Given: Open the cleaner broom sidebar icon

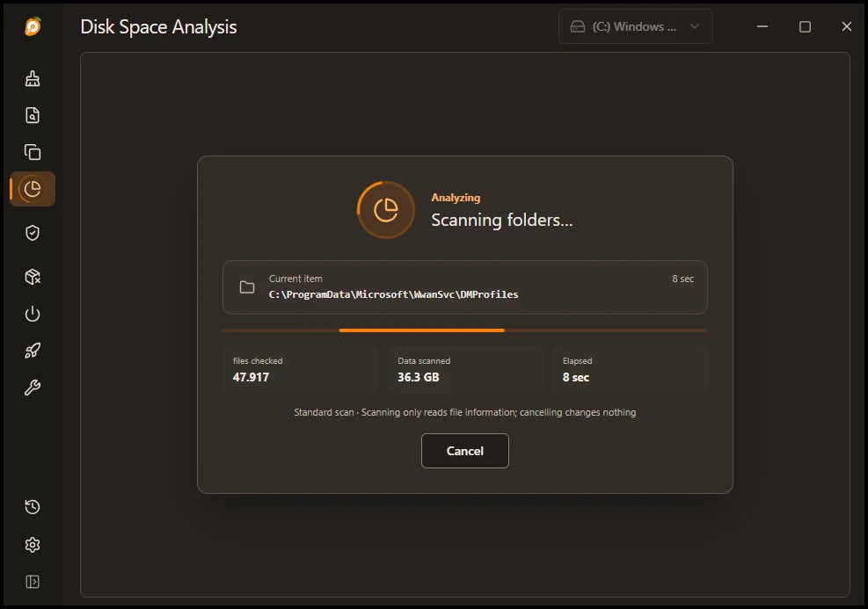Looking at the screenshot, I should (x=33, y=78).
